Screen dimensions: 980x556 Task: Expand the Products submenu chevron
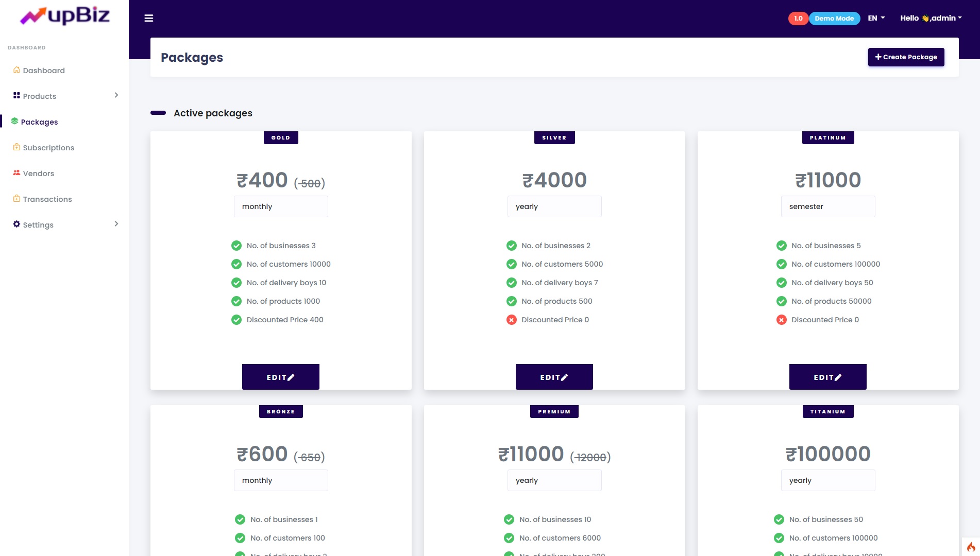[x=116, y=95]
